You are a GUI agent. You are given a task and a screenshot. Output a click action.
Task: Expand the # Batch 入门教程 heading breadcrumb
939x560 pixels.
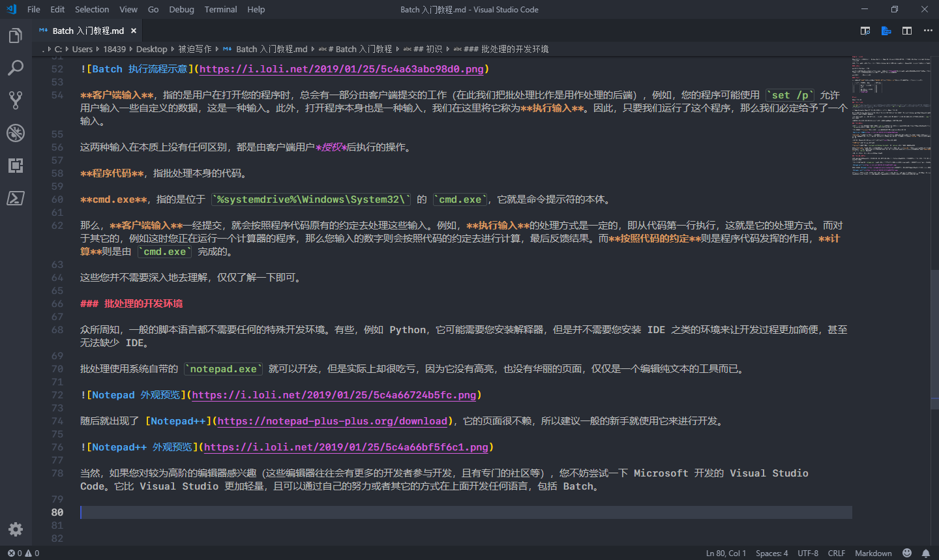(355, 49)
